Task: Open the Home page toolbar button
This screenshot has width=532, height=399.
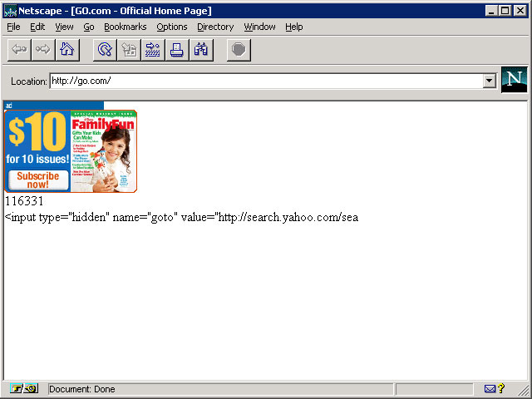Action: click(x=67, y=50)
